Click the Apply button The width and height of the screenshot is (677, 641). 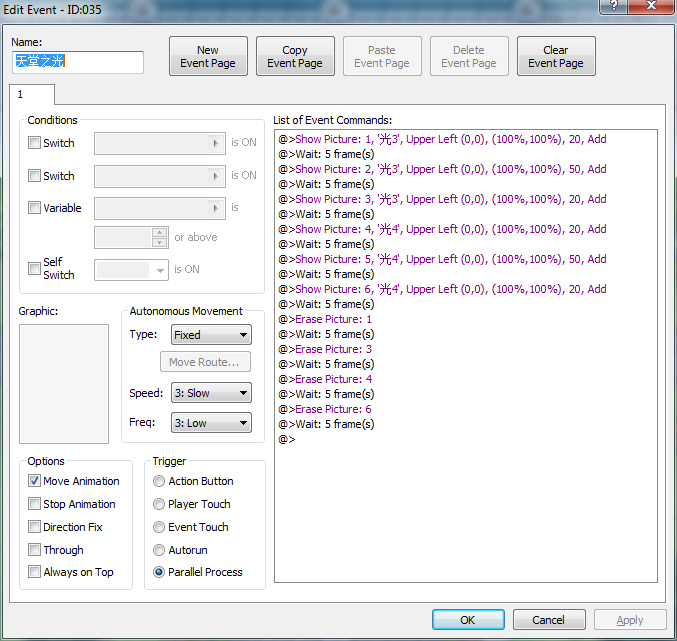(630, 620)
